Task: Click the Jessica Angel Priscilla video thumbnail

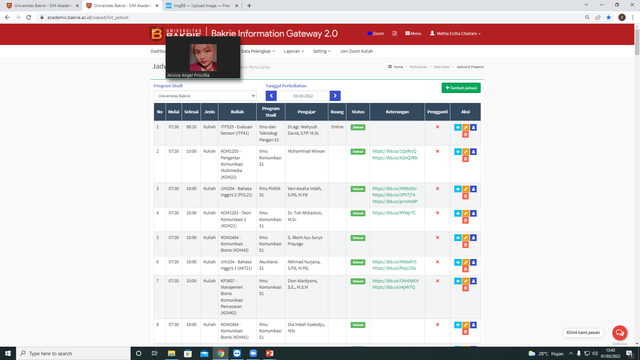Action: (203, 57)
